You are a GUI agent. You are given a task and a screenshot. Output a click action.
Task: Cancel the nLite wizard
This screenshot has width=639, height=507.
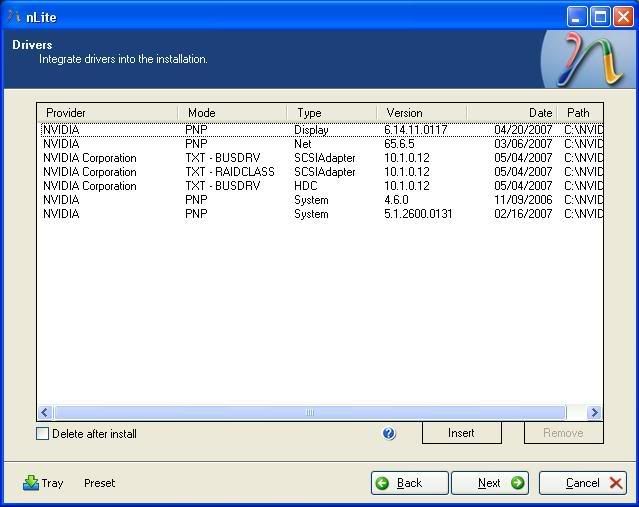tap(582, 483)
